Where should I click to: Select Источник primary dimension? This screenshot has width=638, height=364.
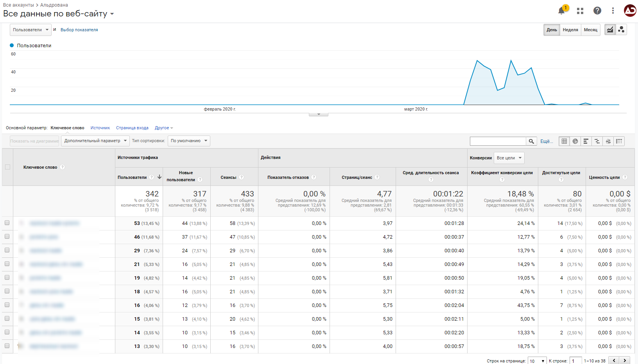100,128
